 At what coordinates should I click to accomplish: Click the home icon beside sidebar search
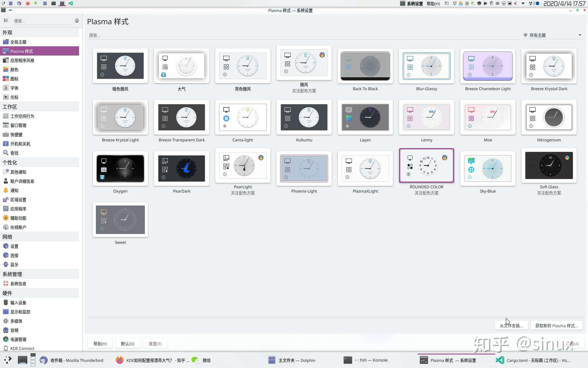77,21
